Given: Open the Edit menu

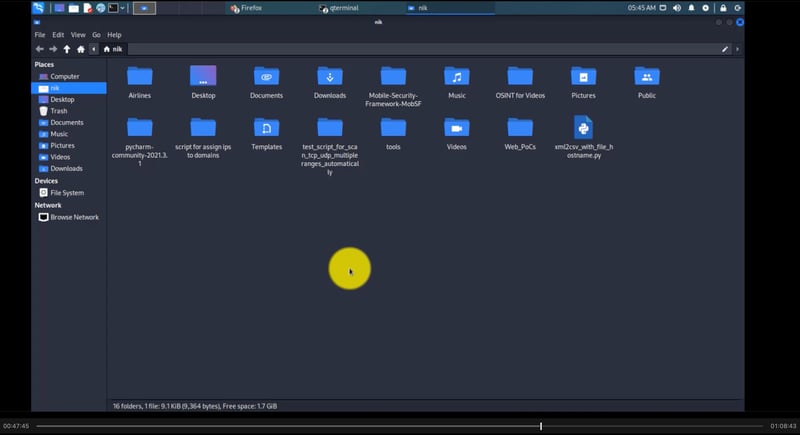Looking at the screenshot, I should coord(58,35).
